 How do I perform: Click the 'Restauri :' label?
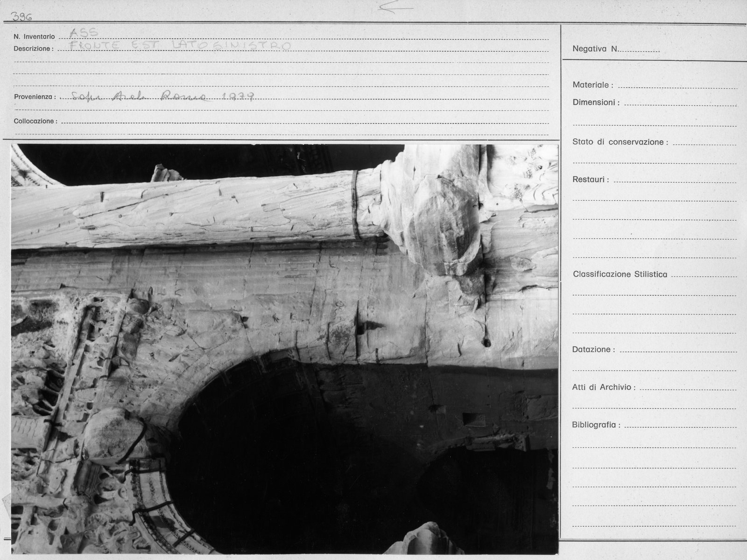click(591, 180)
